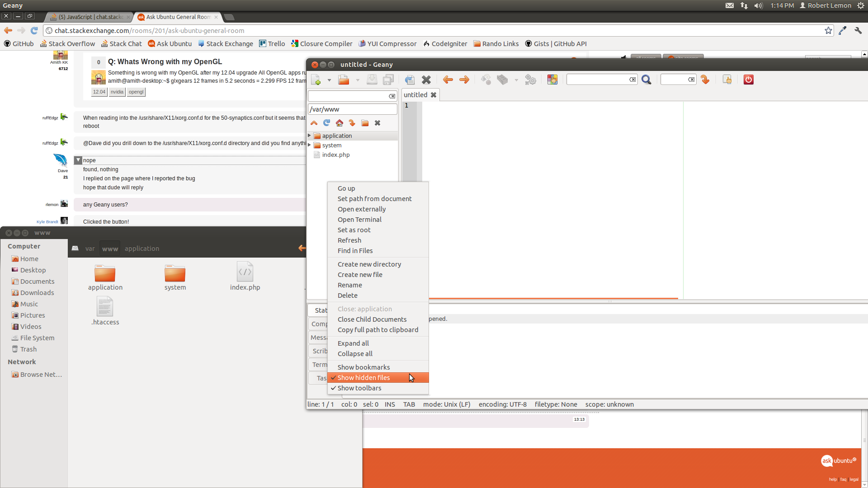Click the Geany search/find icon
The image size is (868, 488).
pos(646,79)
